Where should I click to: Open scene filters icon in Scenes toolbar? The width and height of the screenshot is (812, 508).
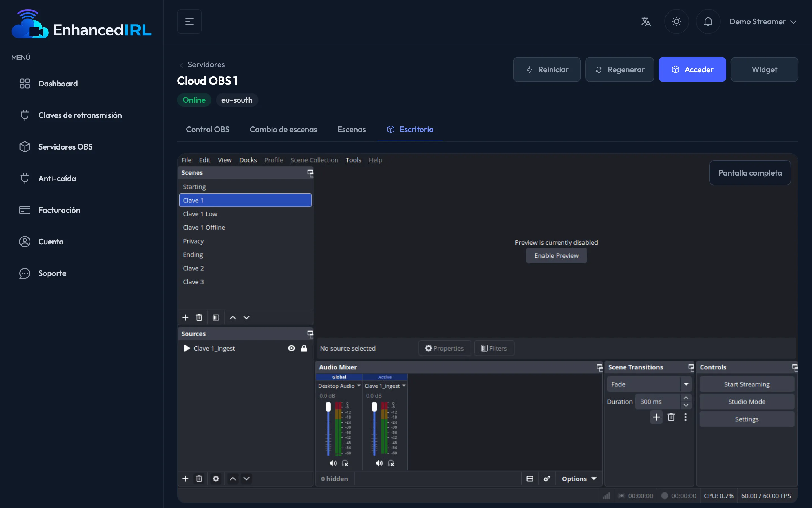click(216, 317)
